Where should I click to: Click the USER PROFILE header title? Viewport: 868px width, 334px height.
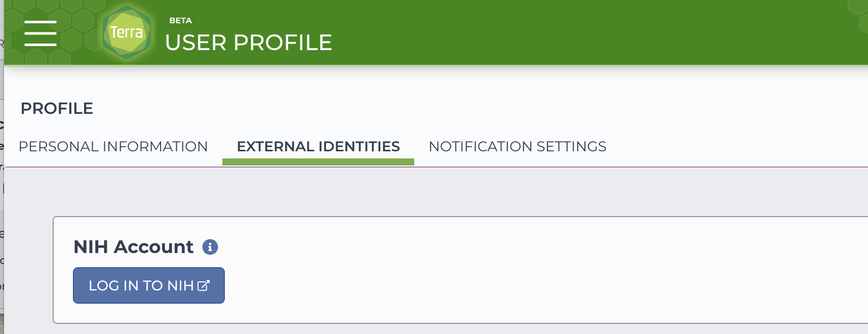(249, 43)
